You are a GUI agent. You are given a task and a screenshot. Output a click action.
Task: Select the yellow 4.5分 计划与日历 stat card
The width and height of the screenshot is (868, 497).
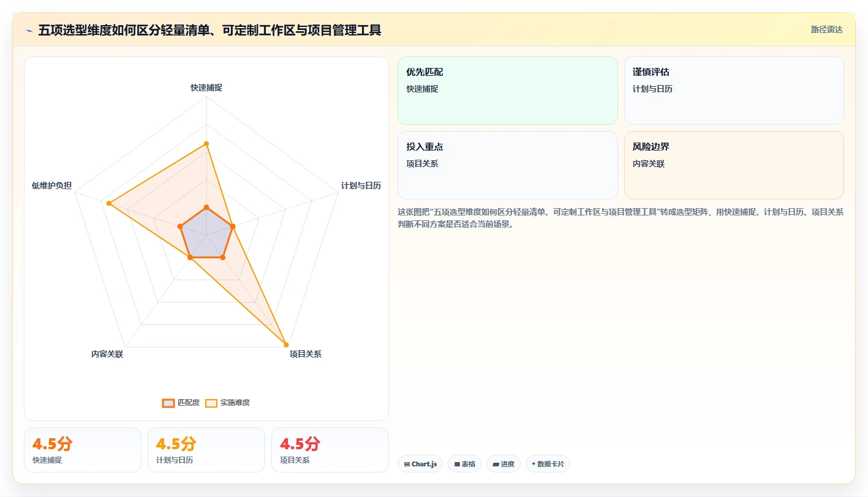(x=206, y=450)
